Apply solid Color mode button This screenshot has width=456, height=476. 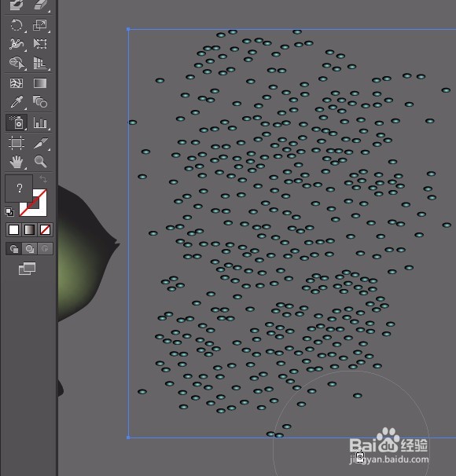(x=13, y=230)
